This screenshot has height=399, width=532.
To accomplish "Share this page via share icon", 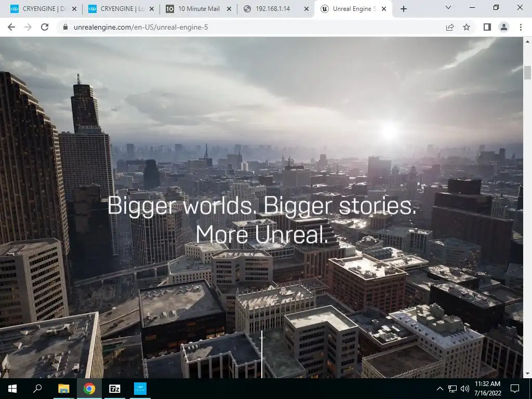I will tap(450, 27).
